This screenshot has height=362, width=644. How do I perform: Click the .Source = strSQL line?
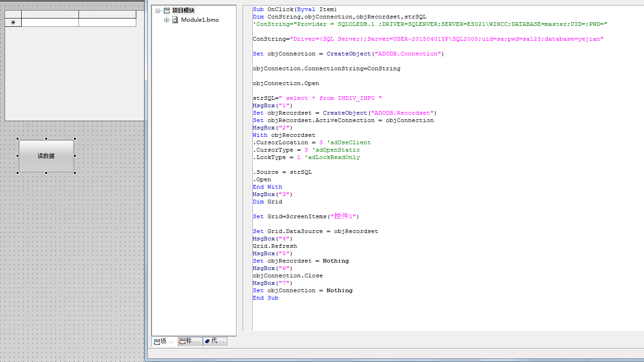pos(282,172)
